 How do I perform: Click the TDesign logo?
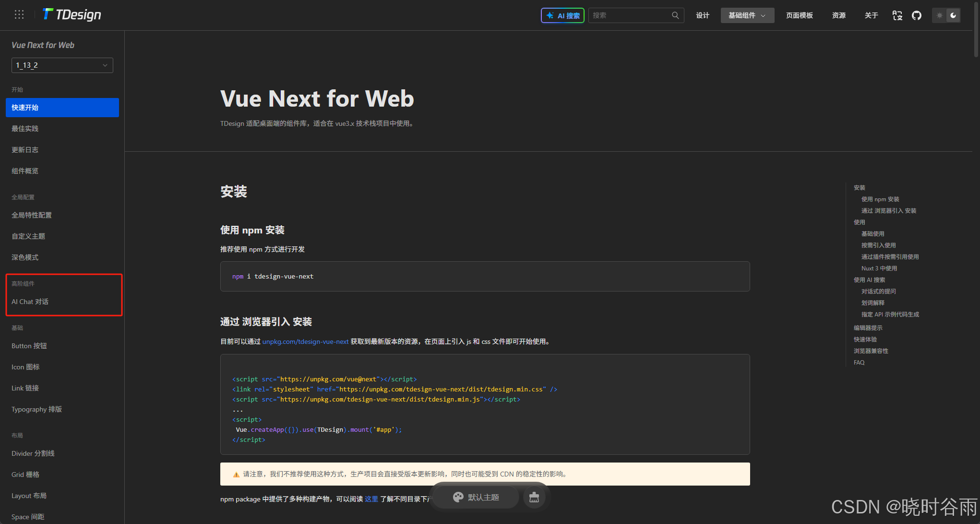tap(72, 15)
